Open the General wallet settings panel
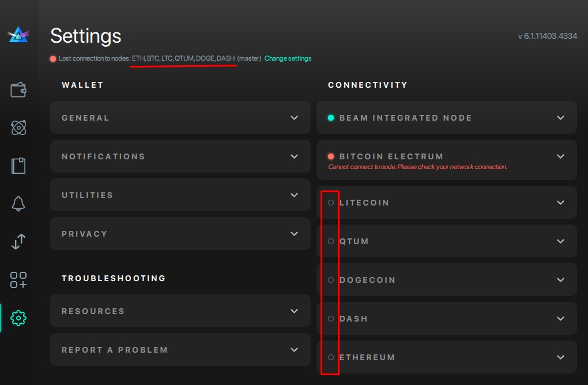This screenshot has width=588, height=385. pyautogui.click(x=294, y=117)
